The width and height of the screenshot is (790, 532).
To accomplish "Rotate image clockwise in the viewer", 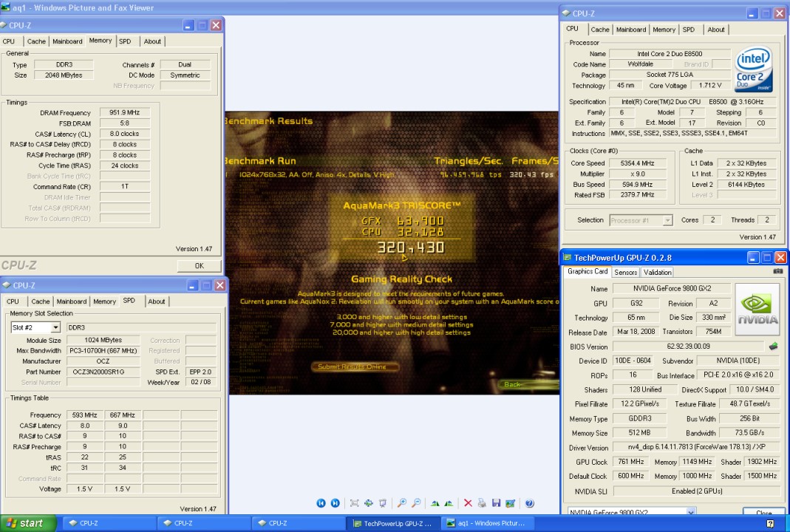I will [x=435, y=502].
